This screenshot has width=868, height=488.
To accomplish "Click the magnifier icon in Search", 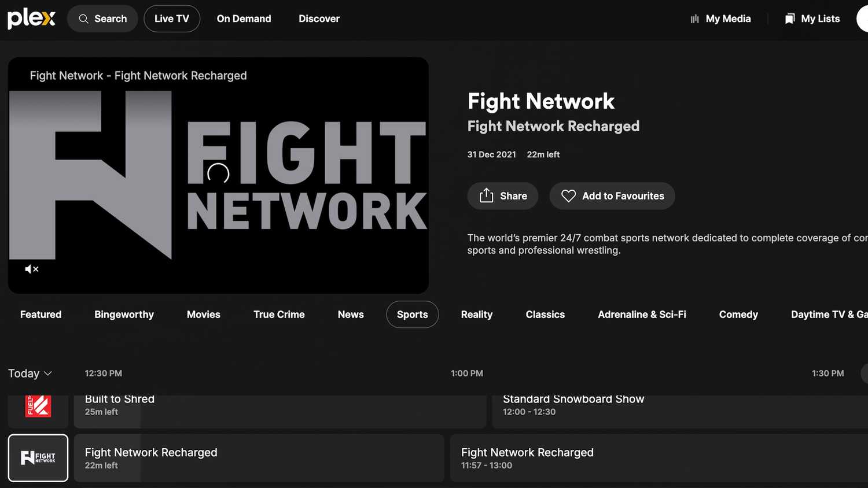I will pos(84,19).
